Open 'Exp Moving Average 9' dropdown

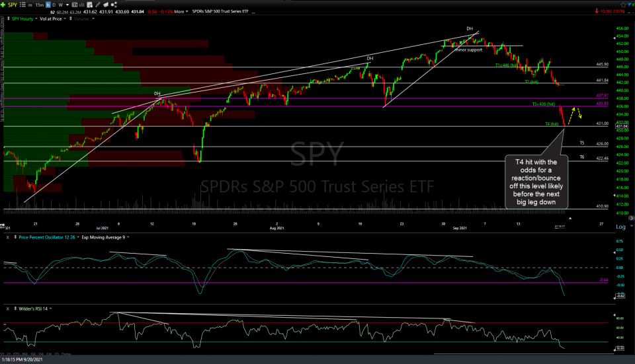click(128, 237)
